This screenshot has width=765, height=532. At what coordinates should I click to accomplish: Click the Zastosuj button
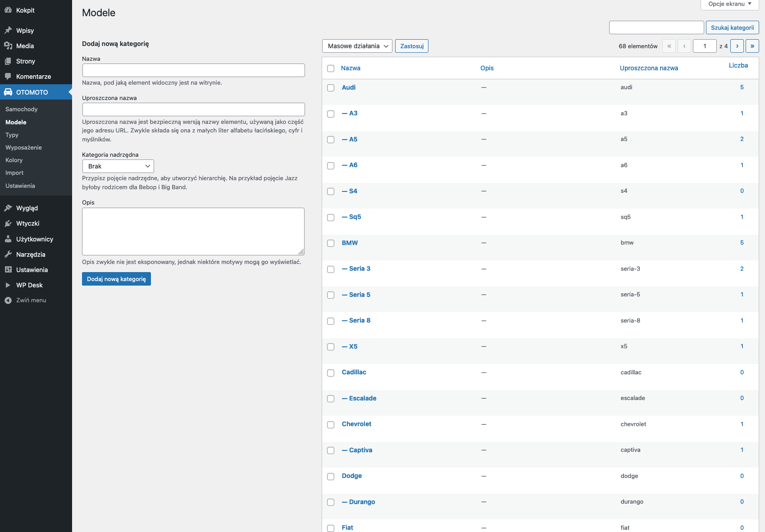click(x=412, y=46)
